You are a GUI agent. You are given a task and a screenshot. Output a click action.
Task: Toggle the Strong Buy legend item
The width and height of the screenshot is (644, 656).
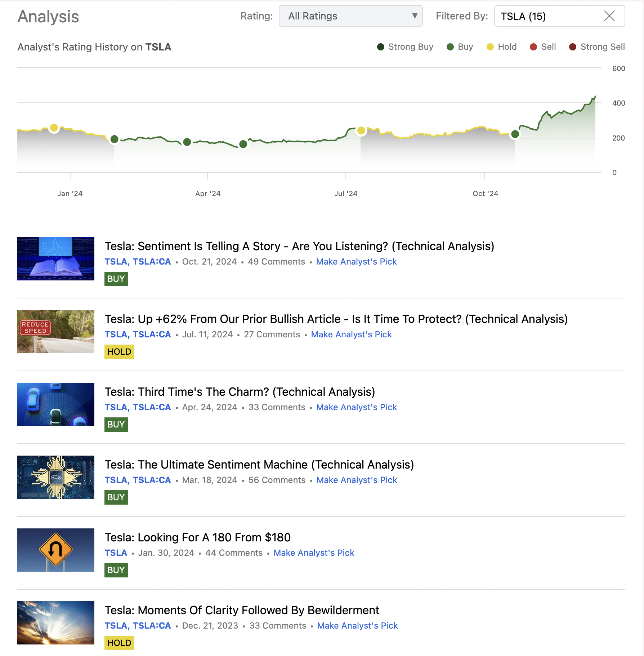pos(405,47)
